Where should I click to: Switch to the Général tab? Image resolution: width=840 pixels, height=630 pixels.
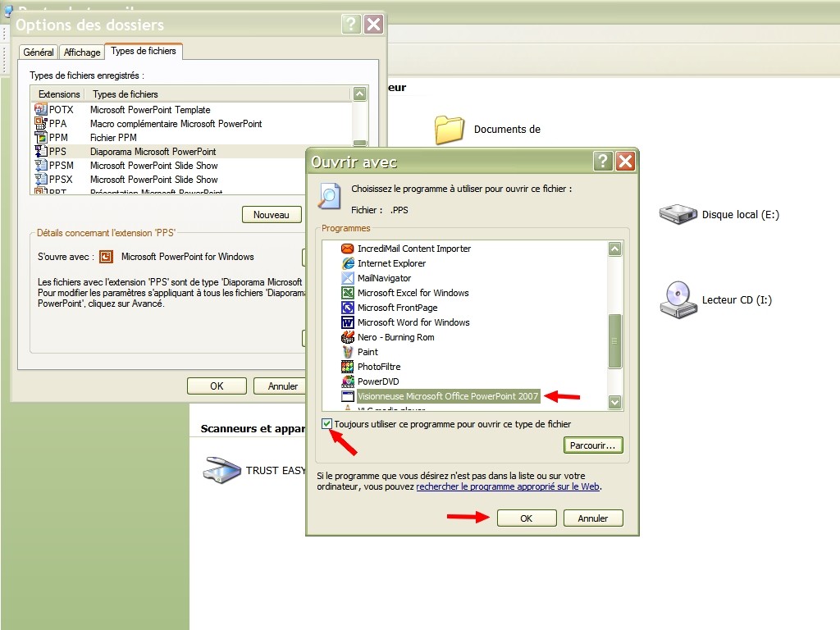click(x=39, y=52)
